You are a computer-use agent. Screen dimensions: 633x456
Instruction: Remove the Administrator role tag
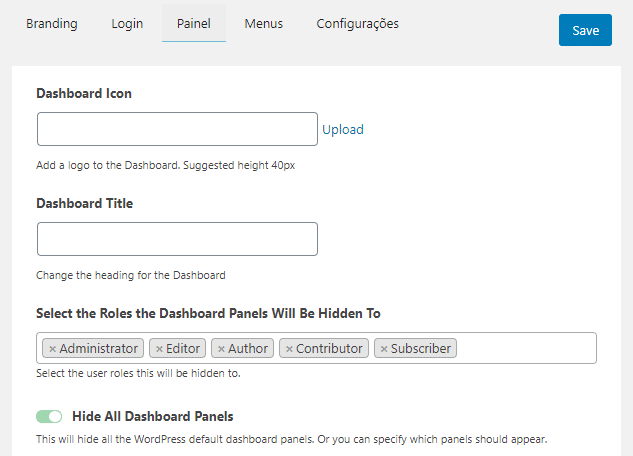coord(52,349)
